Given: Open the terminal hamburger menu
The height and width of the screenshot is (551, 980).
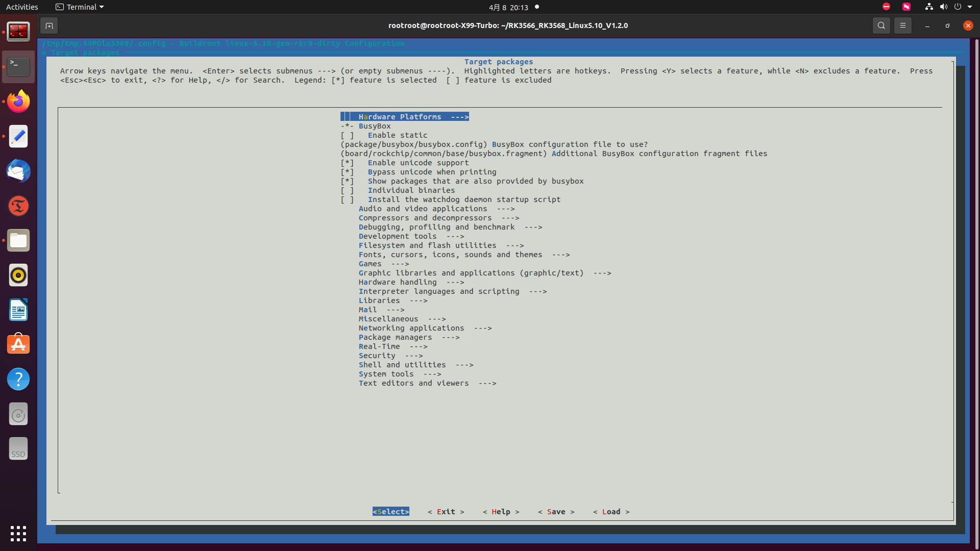Looking at the screenshot, I should click(902, 26).
